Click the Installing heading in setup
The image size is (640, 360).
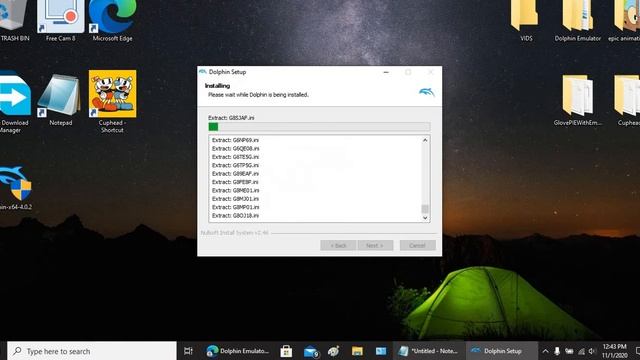coord(217,86)
